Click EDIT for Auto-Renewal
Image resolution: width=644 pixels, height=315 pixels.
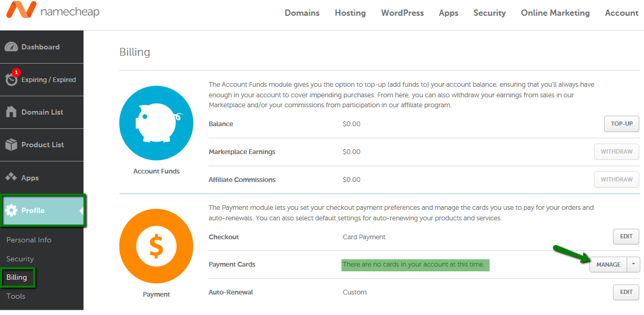coord(626,292)
